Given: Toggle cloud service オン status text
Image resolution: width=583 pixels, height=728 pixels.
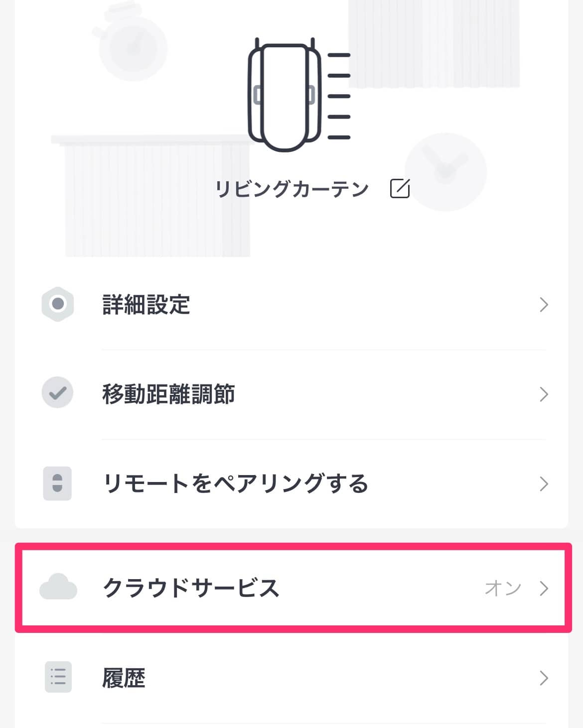Looking at the screenshot, I should click(503, 588).
